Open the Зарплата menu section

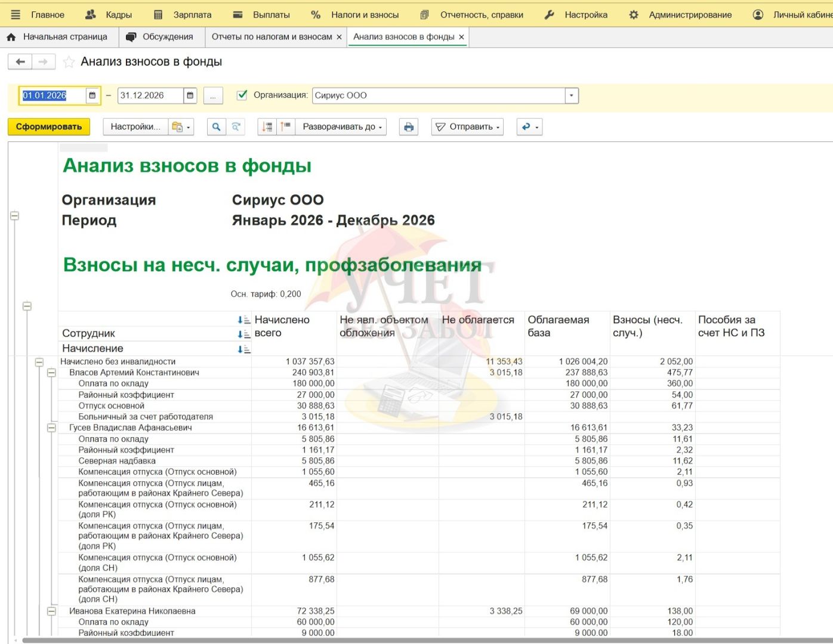183,14
